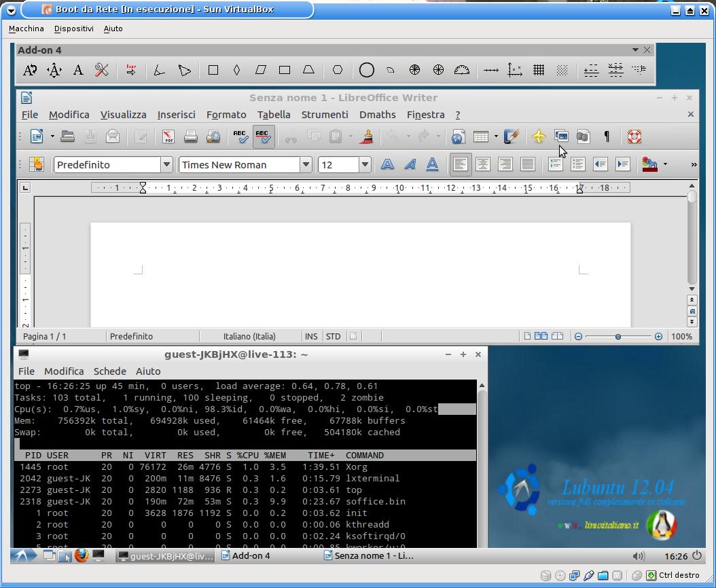Select the large circle tool in Add-on 4
Image resolution: width=716 pixels, height=588 pixels.
tap(367, 70)
